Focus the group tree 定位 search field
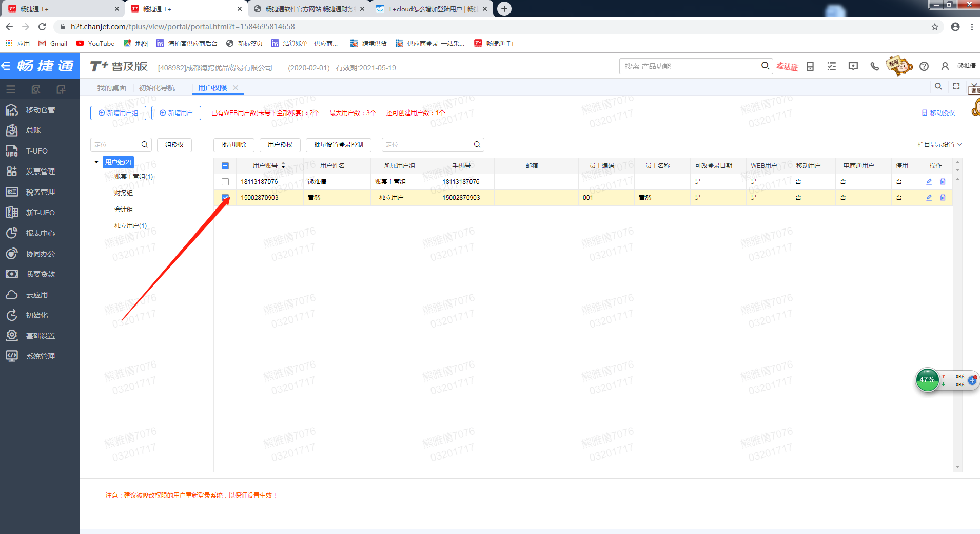 (115, 145)
